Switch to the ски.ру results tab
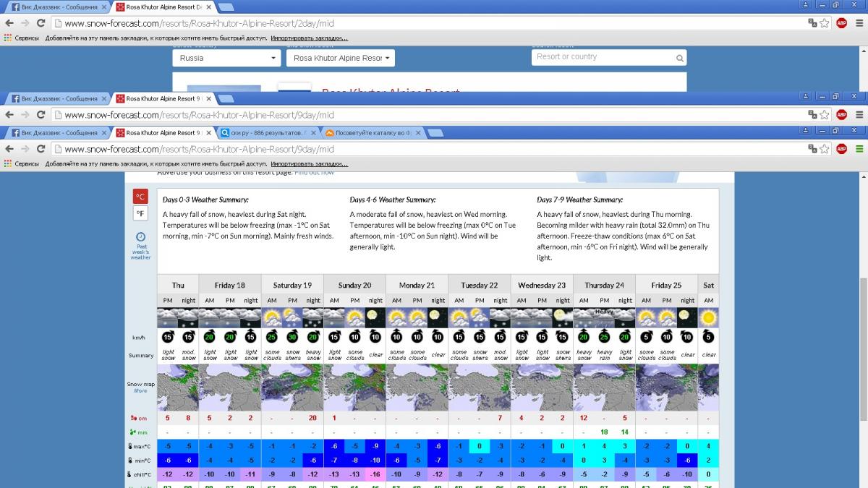The width and height of the screenshot is (868, 488). click(267, 133)
